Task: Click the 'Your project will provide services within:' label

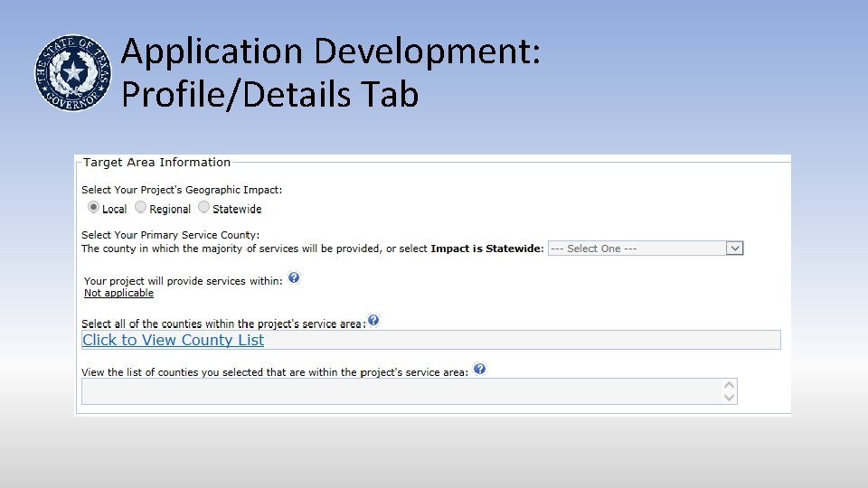Action: [x=184, y=281]
